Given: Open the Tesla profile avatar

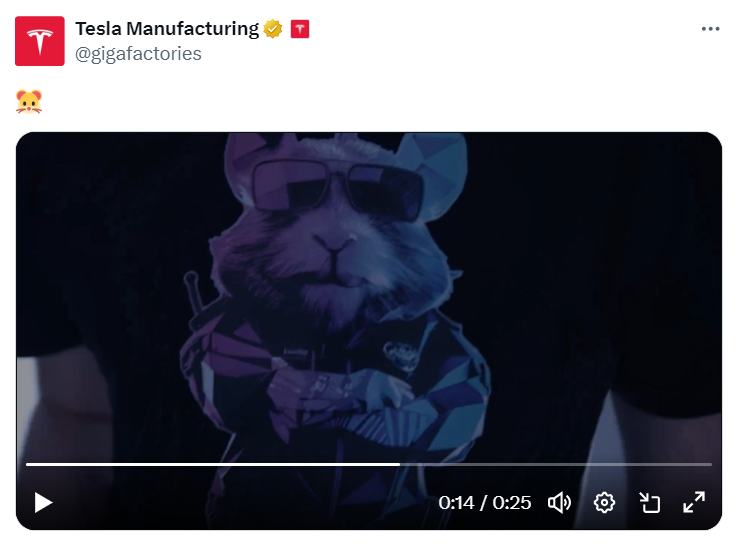Looking at the screenshot, I should point(40,41).
